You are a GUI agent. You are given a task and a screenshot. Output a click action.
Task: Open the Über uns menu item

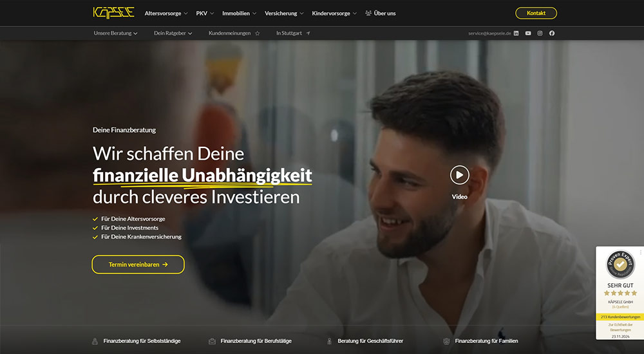(x=381, y=13)
